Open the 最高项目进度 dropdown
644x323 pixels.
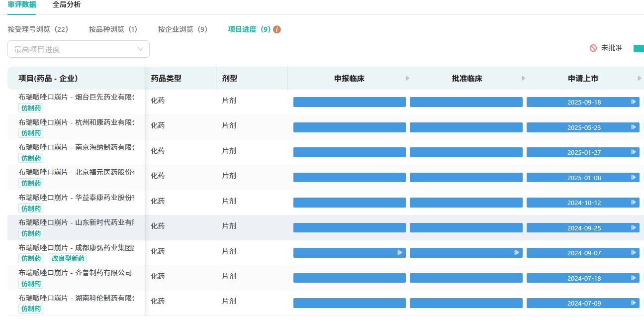(x=79, y=49)
